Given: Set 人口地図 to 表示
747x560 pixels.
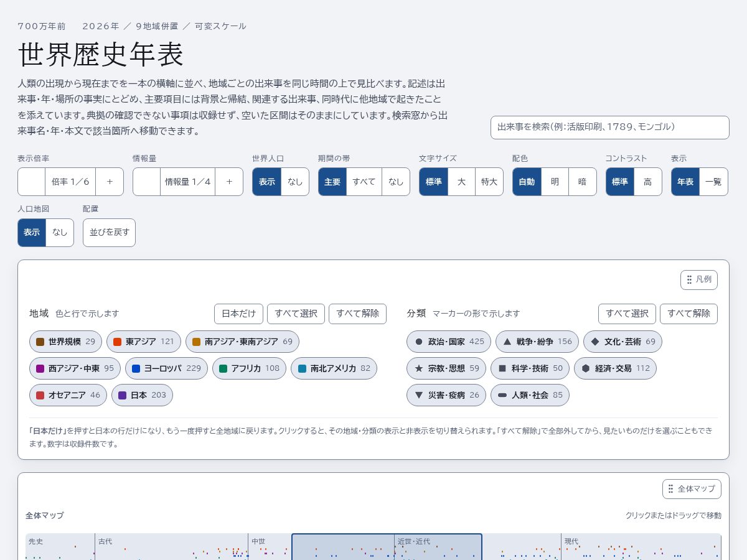Looking at the screenshot, I should 32,233.
